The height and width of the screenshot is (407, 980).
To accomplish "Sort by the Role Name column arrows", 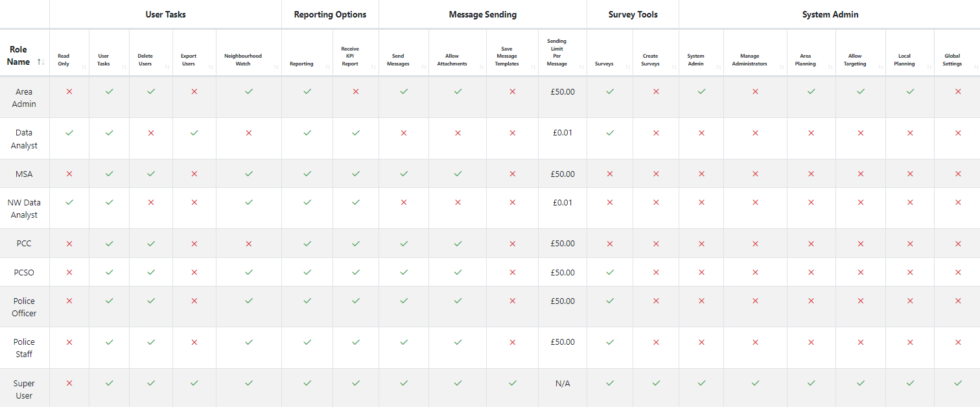I will point(41,62).
